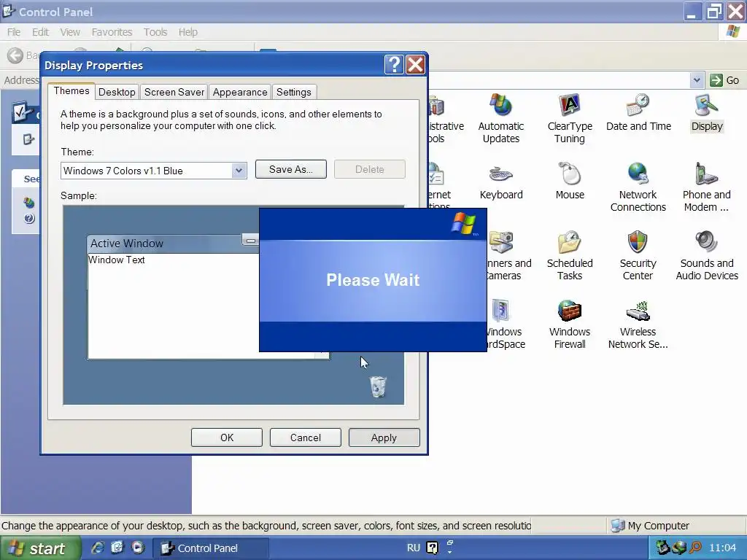
Task: Open the Favorites menu
Action: (x=112, y=32)
